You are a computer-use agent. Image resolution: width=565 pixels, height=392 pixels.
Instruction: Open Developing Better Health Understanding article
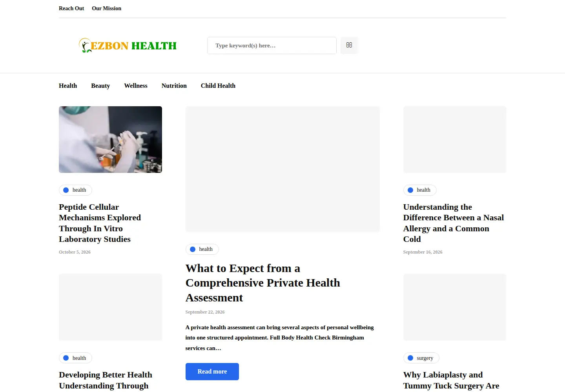coord(106,381)
